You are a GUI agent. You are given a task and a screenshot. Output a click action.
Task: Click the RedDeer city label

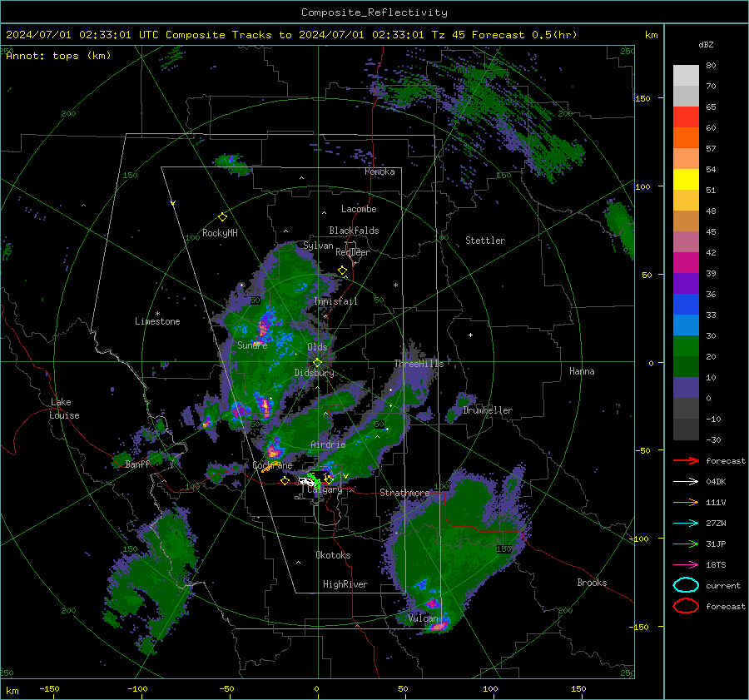click(353, 252)
